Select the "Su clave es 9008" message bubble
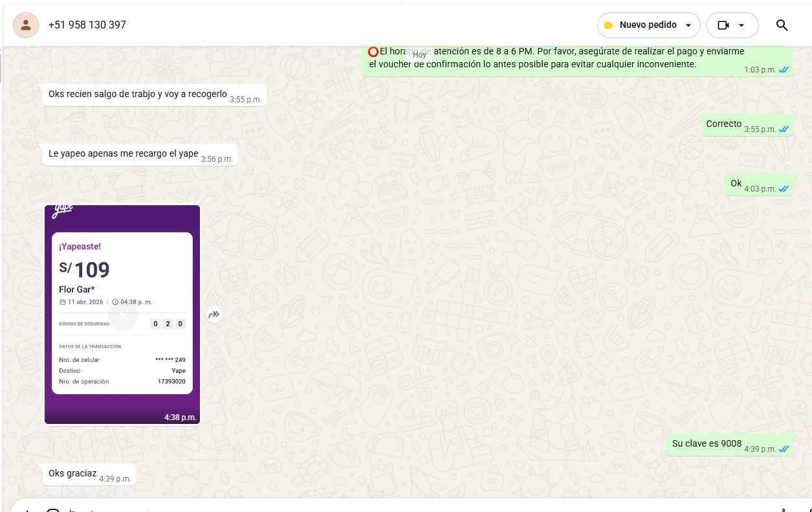812x512 pixels. coord(707,443)
